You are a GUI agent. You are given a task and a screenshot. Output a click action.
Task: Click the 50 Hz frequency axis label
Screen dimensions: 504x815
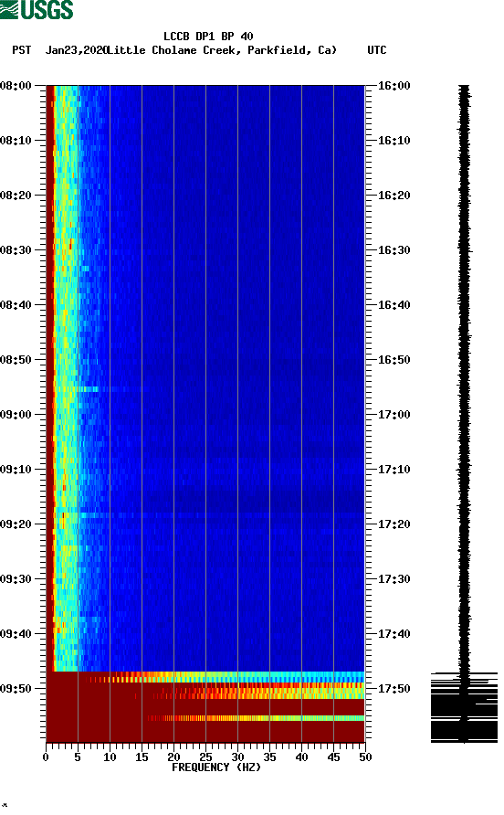365,757
